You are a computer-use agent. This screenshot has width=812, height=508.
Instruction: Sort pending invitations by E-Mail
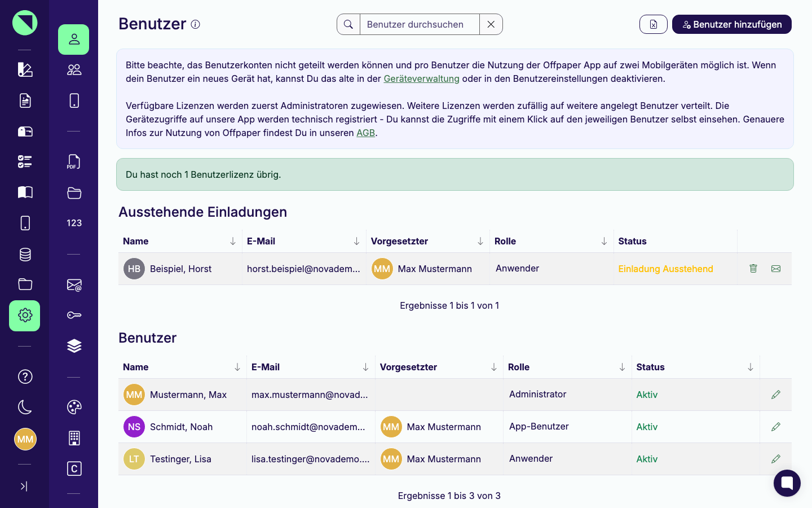point(357,241)
